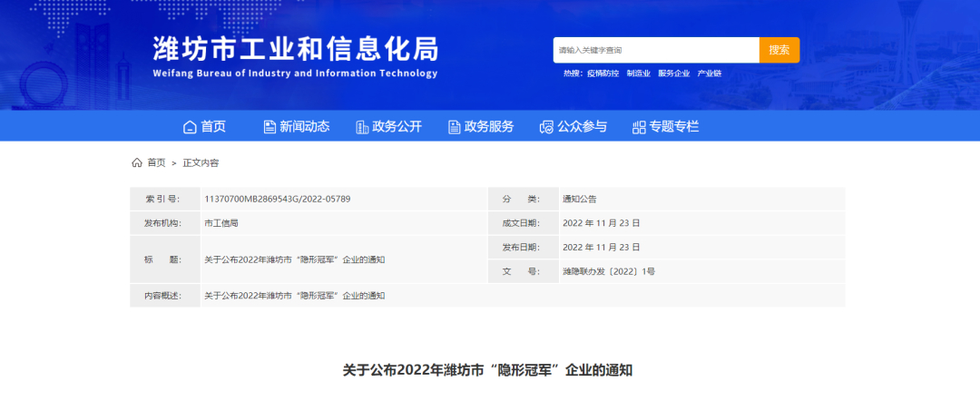Click the English subtitle Weifang Bureau of Industry
The height and width of the screenshot is (401, 980).
295,73
